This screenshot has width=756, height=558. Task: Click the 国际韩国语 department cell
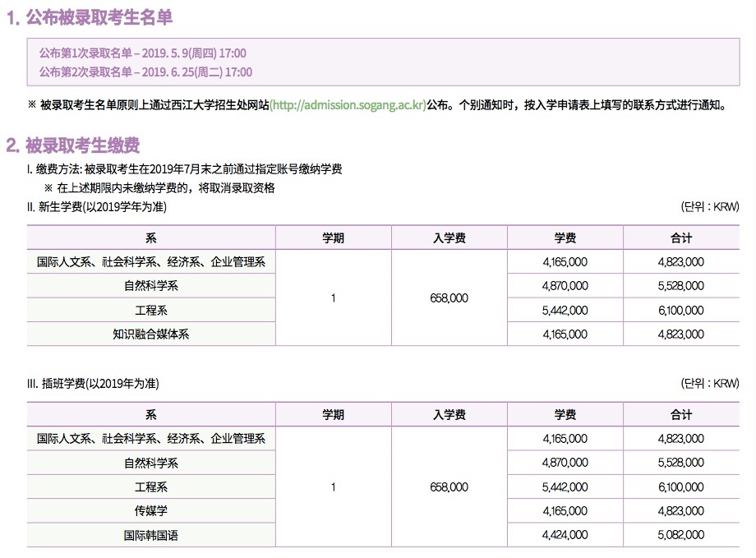(x=151, y=535)
